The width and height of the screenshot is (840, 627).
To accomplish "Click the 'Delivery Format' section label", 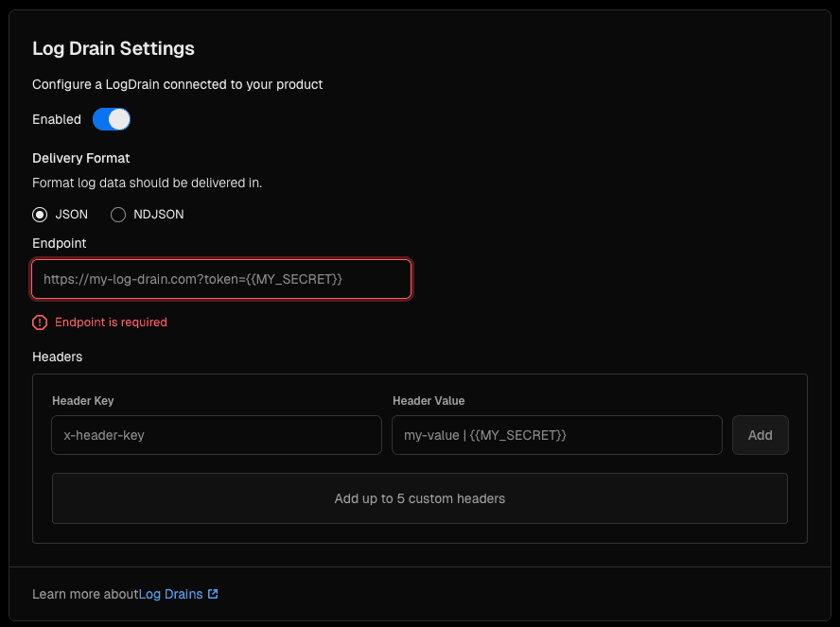I will tap(81, 158).
